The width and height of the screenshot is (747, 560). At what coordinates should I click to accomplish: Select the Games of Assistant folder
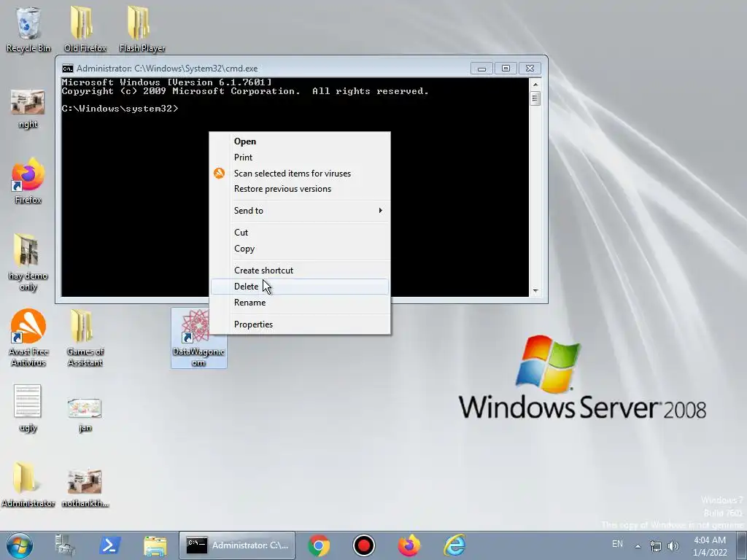tap(85, 338)
